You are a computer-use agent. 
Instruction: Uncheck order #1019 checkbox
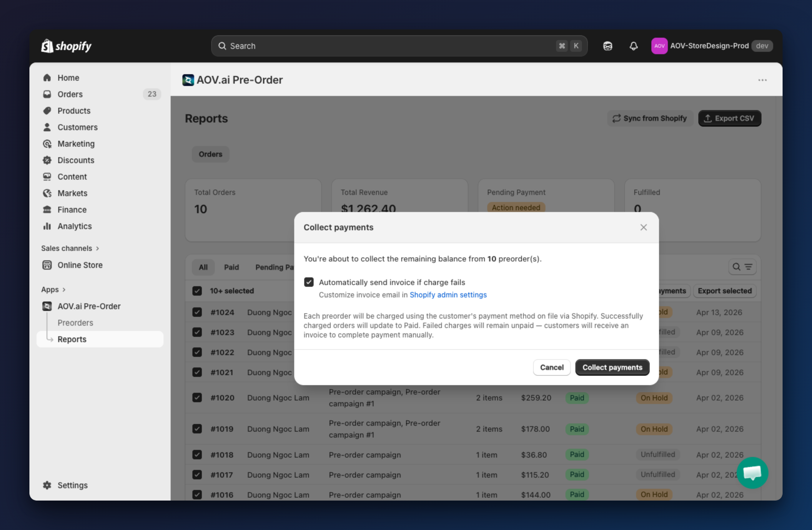[x=197, y=429]
